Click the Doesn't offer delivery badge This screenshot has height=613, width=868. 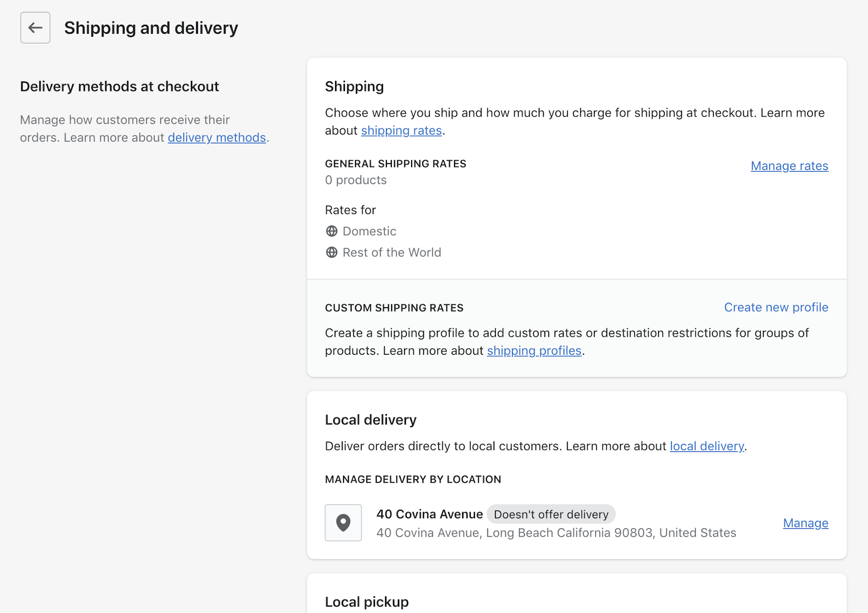(551, 514)
